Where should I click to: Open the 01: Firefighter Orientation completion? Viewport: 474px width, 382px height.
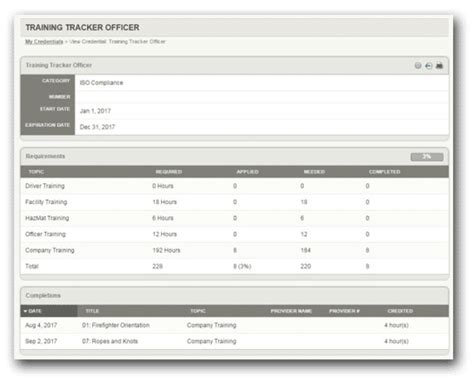click(x=116, y=325)
